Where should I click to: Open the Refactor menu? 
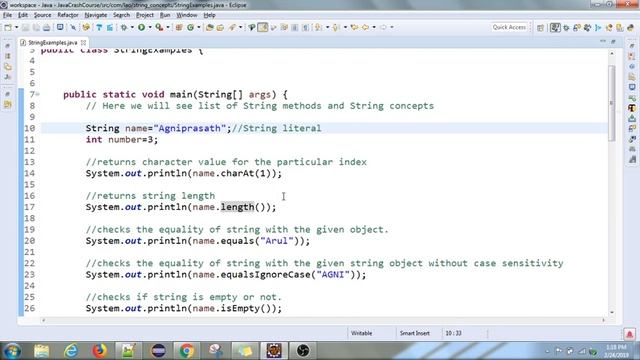68,15
